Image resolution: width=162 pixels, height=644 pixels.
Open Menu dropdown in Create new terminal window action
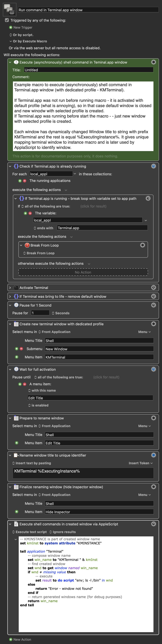[x=144, y=332]
